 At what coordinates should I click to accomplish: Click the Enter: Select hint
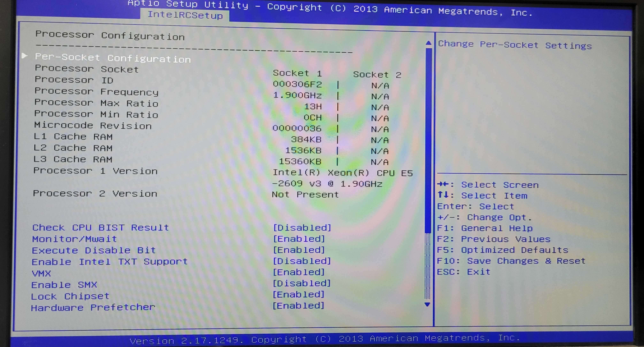click(x=475, y=206)
